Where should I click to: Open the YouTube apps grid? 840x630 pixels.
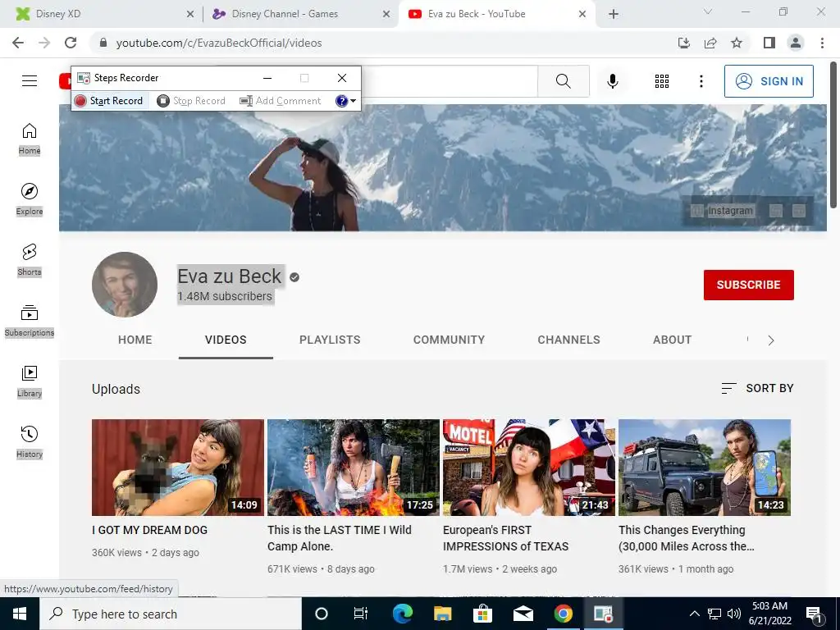click(x=662, y=81)
